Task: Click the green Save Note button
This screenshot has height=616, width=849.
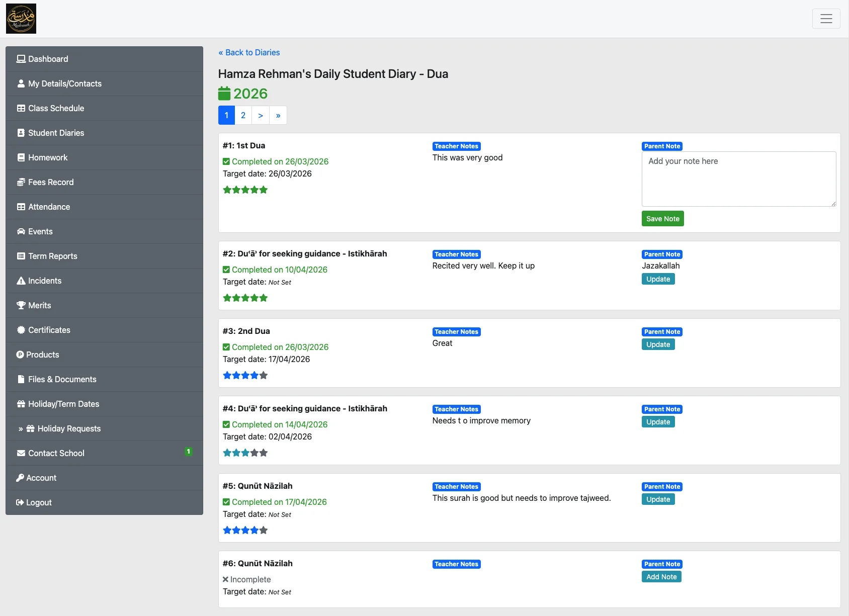Action: 662,219
